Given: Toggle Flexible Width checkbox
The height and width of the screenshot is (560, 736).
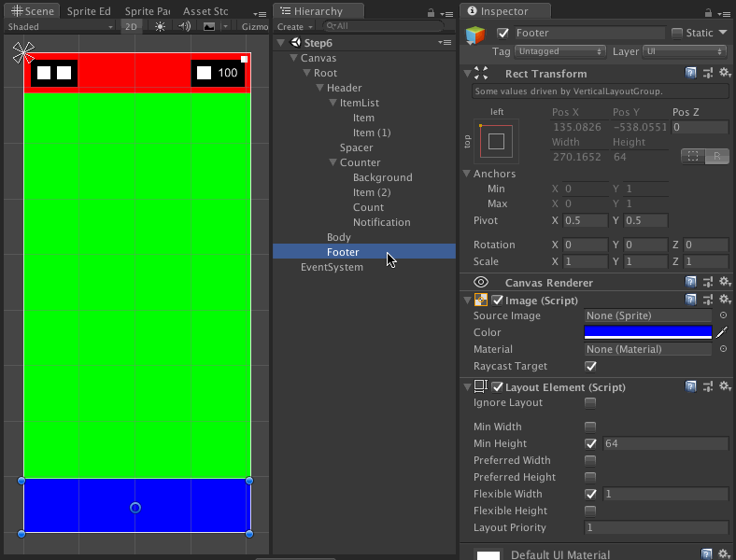Looking at the screenshot, I should point(591,494).
